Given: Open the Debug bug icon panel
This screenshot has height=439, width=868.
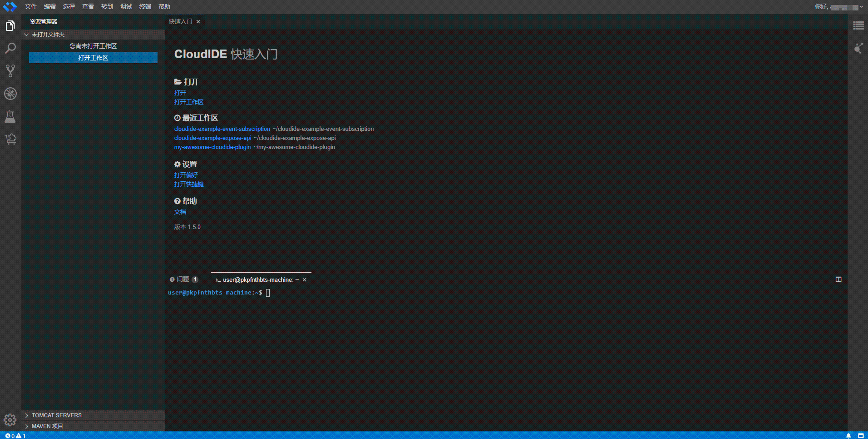Looking at the screenshot, I should click(x=10, y=94).
